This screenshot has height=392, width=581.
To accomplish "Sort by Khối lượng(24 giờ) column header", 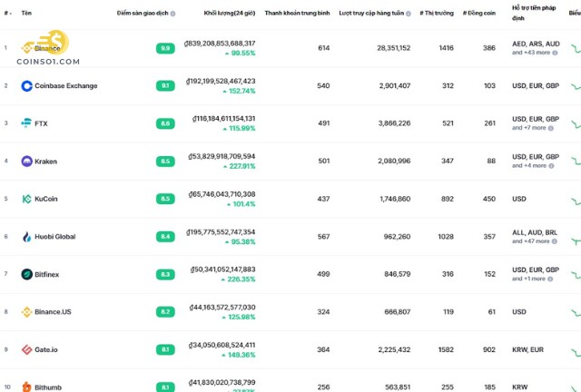I will [230, 14].
